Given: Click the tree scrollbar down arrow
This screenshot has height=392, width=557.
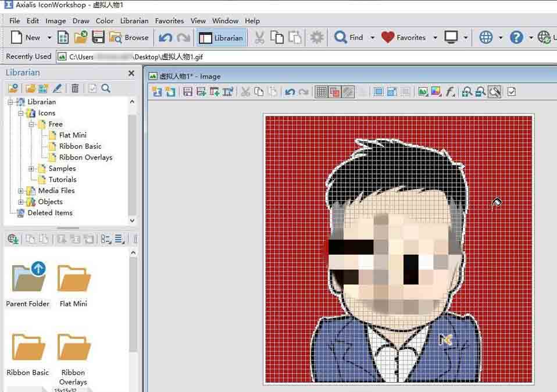Looking at the screenshot, I should (x=132, y=220).
